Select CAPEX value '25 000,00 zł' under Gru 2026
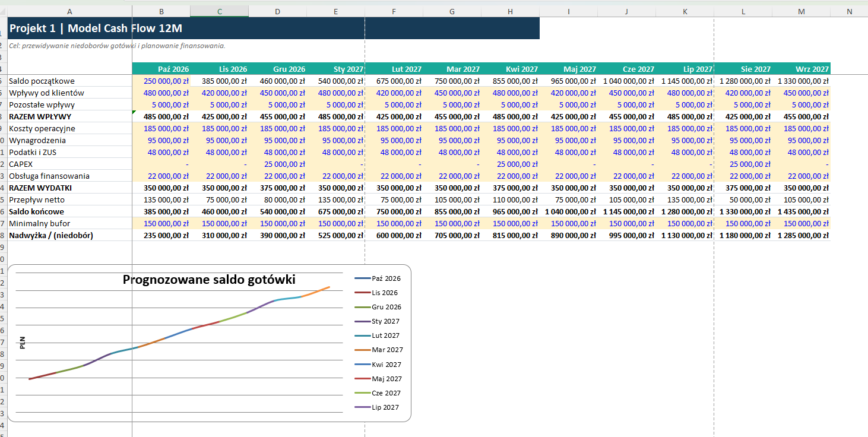The image size is (868, 437). coord(278,164)
